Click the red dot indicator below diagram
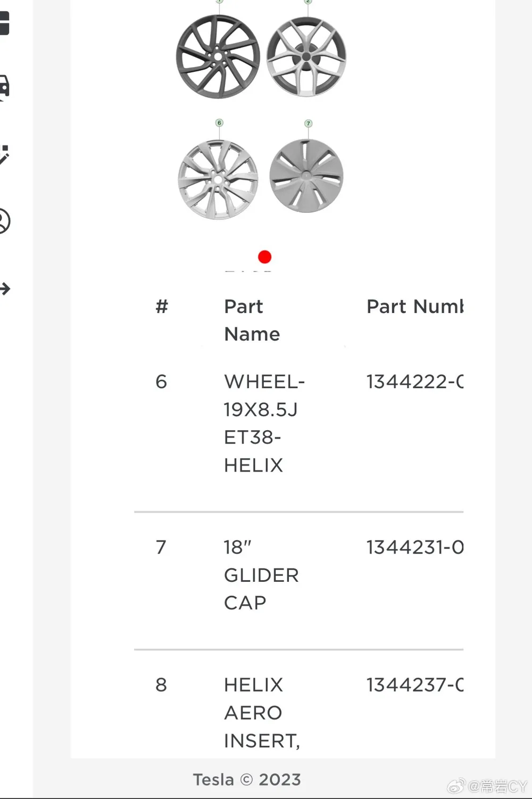Viewport: 532px width, 799px height. pos(264,257)
